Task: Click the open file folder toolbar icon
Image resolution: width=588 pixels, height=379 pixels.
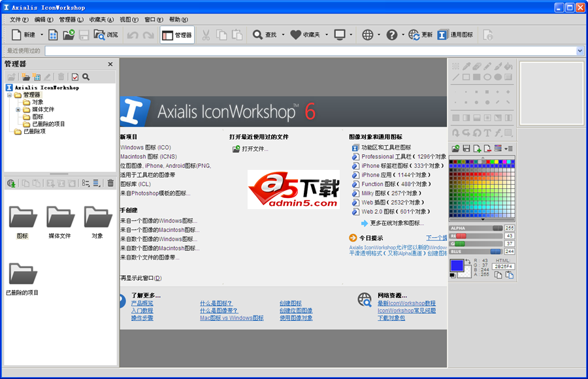Action: (x=69, y=35)
